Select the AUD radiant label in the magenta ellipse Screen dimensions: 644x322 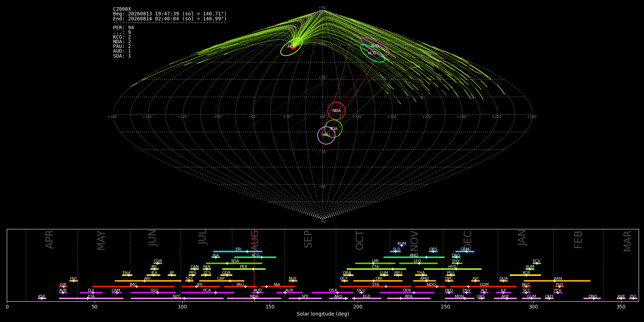tap(375, 46)
